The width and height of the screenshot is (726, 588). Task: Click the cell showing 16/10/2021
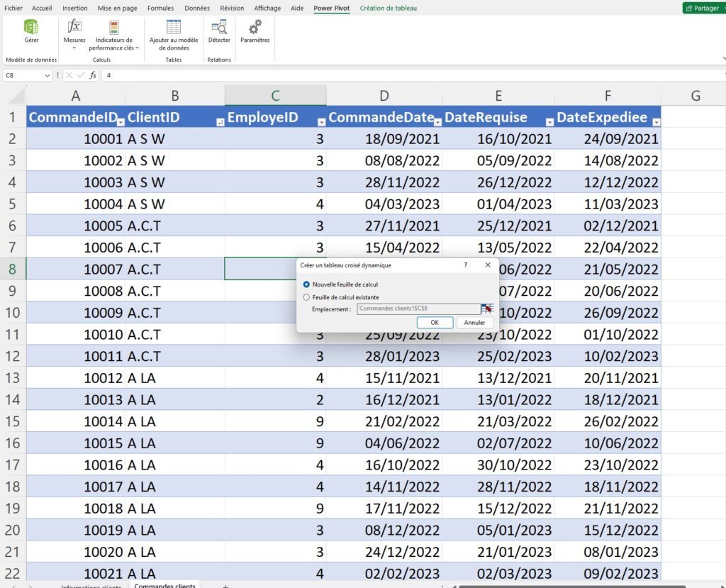pos(498,139)
